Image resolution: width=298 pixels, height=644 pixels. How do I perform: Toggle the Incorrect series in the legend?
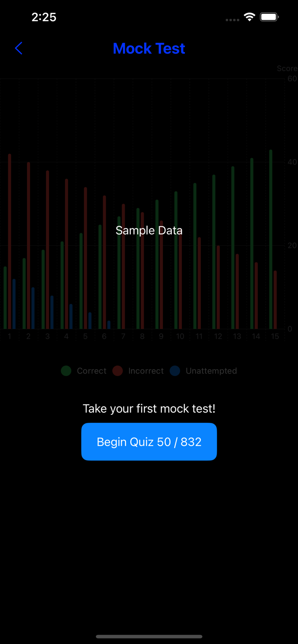(x=138, y=371)
